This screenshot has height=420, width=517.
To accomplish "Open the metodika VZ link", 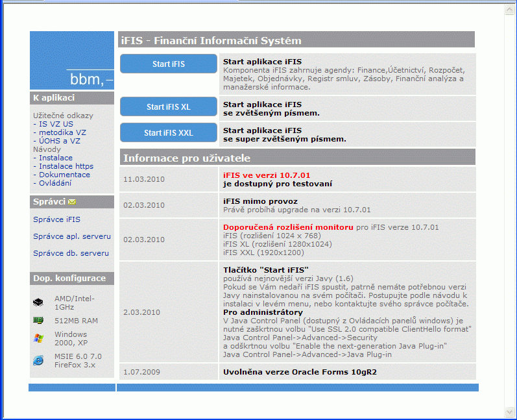I will coord(62,132).
